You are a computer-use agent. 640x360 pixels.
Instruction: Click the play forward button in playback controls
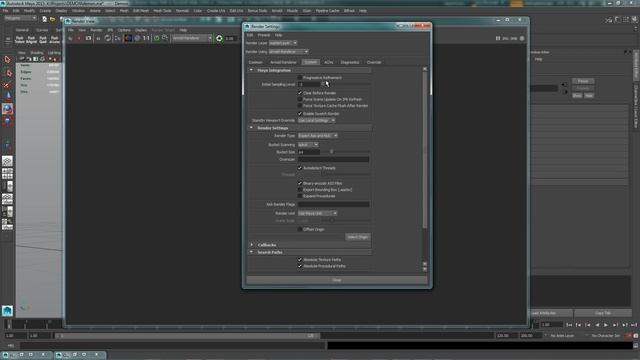pos(606,325)
